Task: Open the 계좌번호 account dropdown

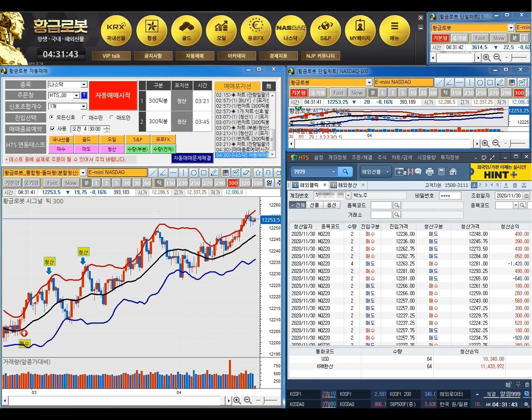Action: coord(348,196)
